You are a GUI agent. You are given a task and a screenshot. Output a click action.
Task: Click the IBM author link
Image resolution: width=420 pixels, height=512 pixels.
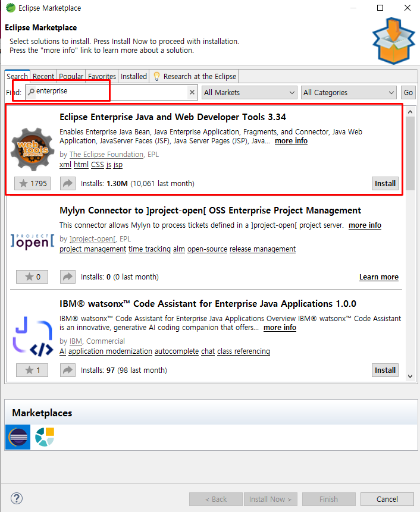[76, 341]
